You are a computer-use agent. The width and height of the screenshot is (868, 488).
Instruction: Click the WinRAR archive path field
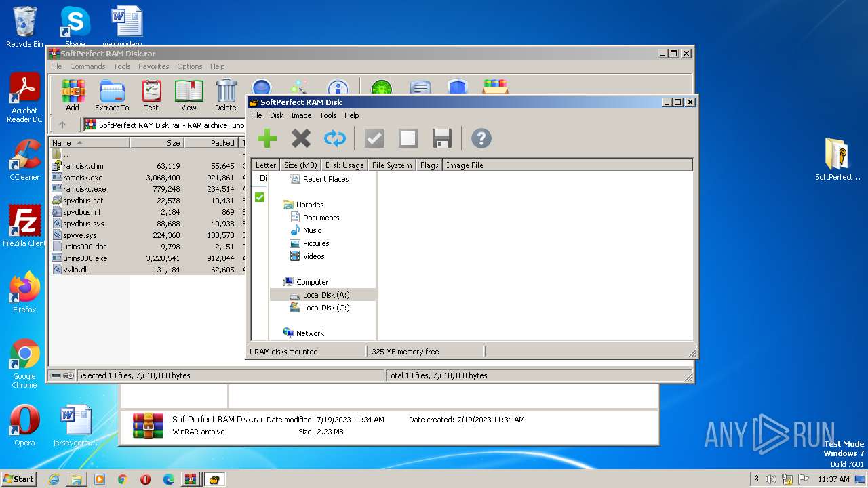[164, 125]
